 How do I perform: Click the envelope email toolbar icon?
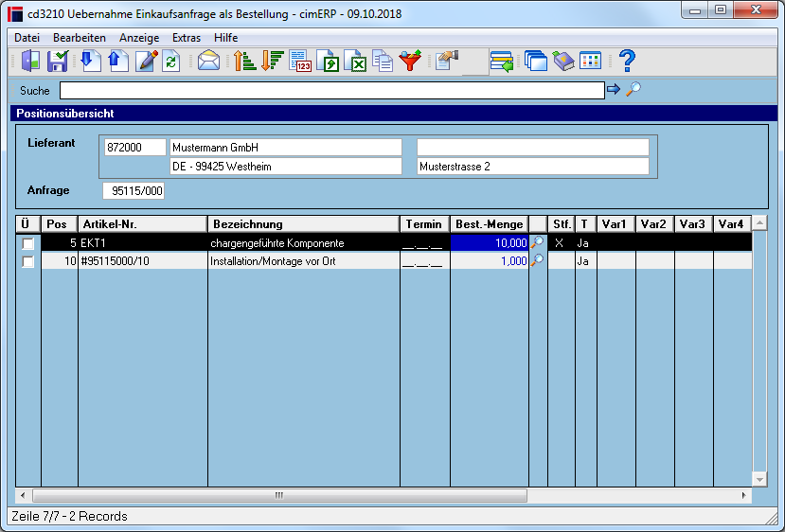[x=208, y=62]
